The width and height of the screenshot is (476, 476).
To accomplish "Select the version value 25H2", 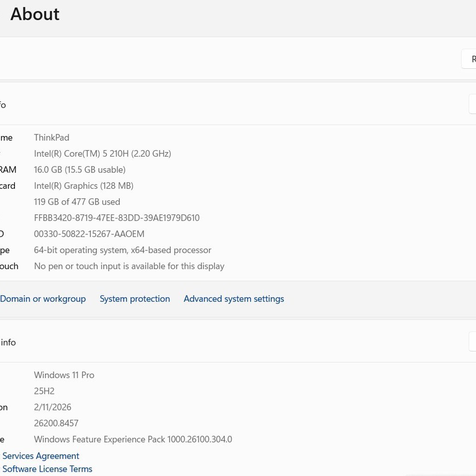I will [44, 391].
